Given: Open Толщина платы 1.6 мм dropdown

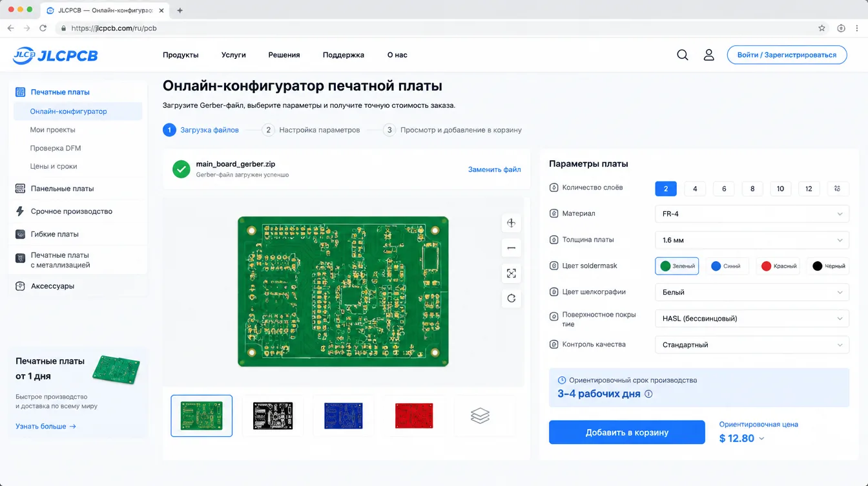Looking at the screenshot, I should [x=752, y=240].
